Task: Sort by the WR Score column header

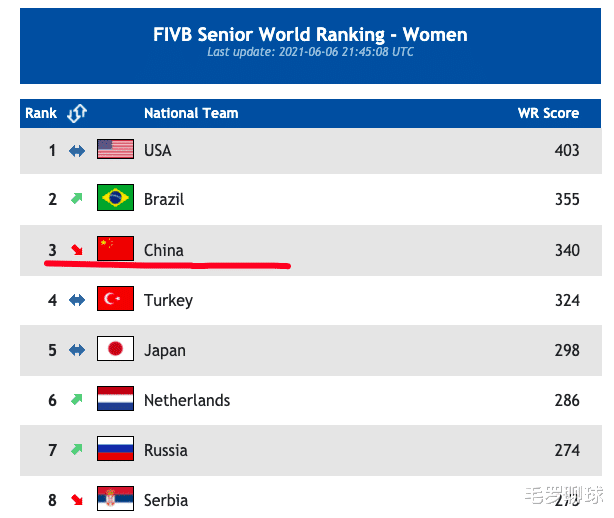Action: pos(548,113)
